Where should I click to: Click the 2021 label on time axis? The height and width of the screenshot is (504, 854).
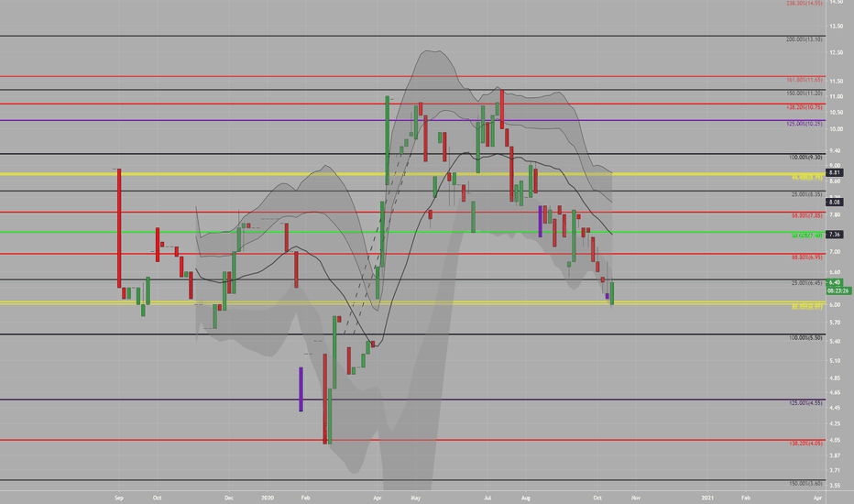pyautogui.click(x=707, y=498)
